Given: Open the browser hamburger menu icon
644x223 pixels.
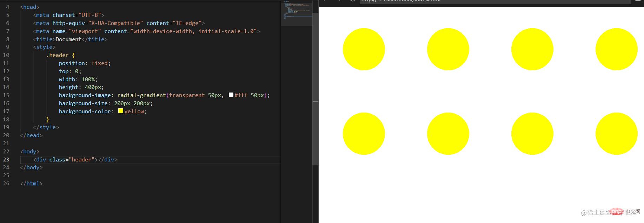Looking at the screenshot, I should [x=638, y=1].
